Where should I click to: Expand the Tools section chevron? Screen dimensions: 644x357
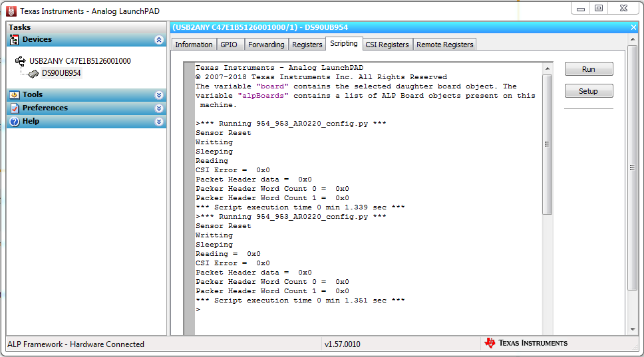(159, 95)
